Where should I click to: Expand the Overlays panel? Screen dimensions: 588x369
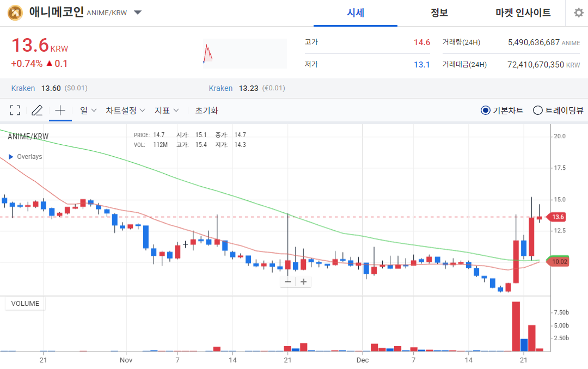(24, 156)
